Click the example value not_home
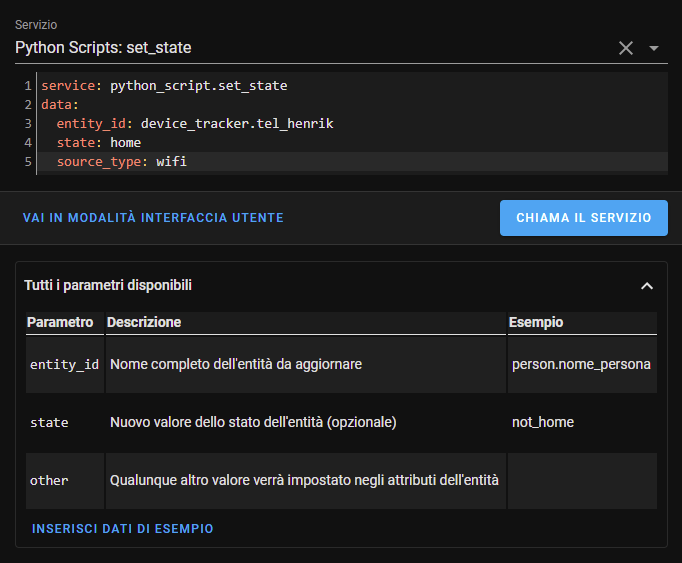 [x=543, y=422]
